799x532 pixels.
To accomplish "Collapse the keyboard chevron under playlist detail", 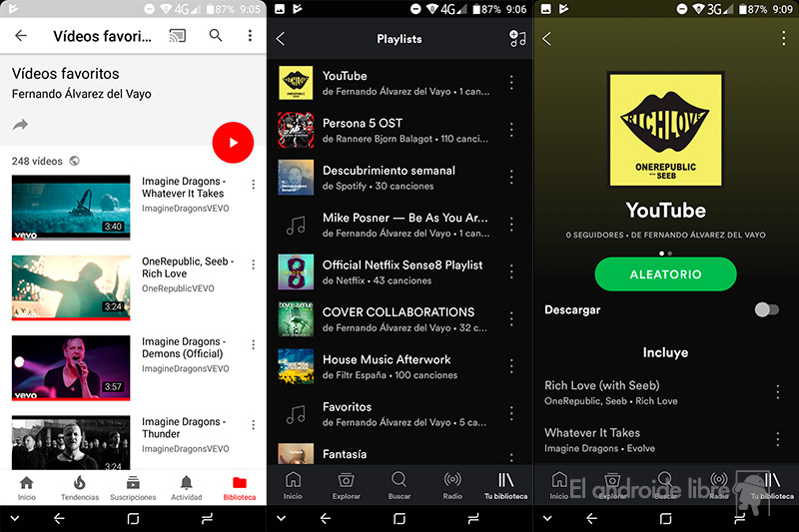I will [547, 519].
